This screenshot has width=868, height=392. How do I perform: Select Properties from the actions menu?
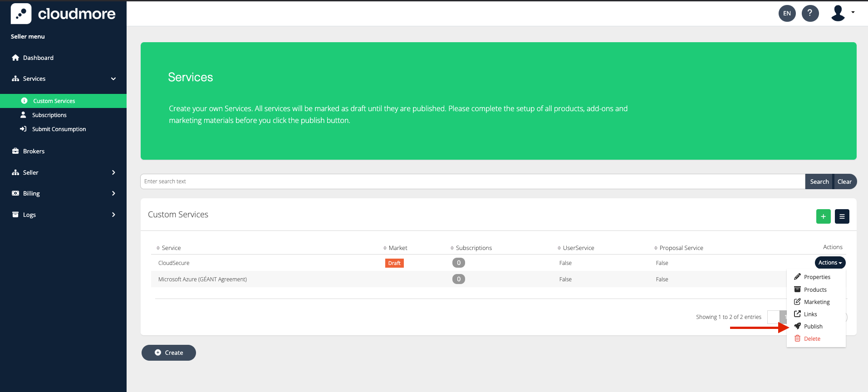click(x=817, y=277)
